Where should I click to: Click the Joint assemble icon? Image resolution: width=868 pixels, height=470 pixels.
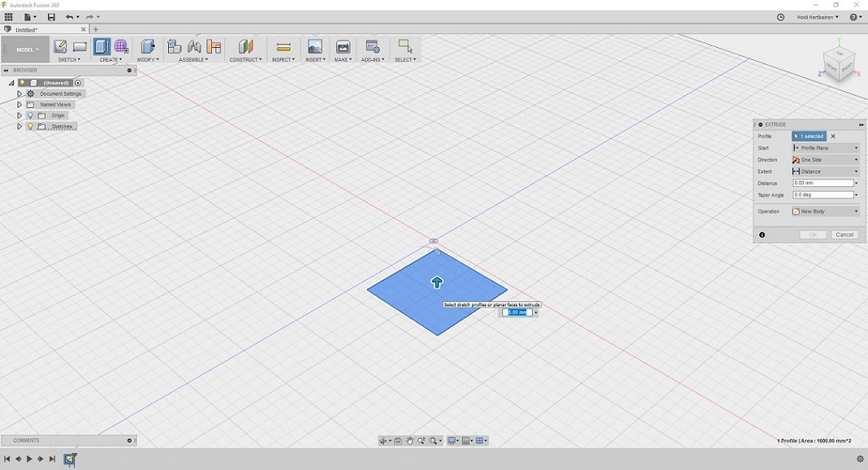point(194,46)
